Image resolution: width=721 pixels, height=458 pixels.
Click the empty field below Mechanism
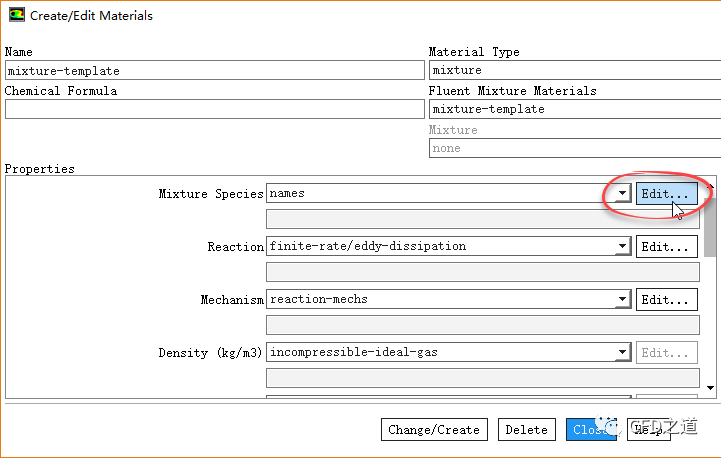click(x=482, y=325)
